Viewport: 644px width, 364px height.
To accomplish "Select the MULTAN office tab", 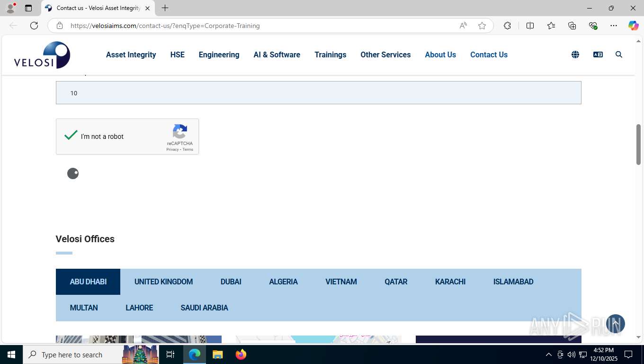I will 84,308.
